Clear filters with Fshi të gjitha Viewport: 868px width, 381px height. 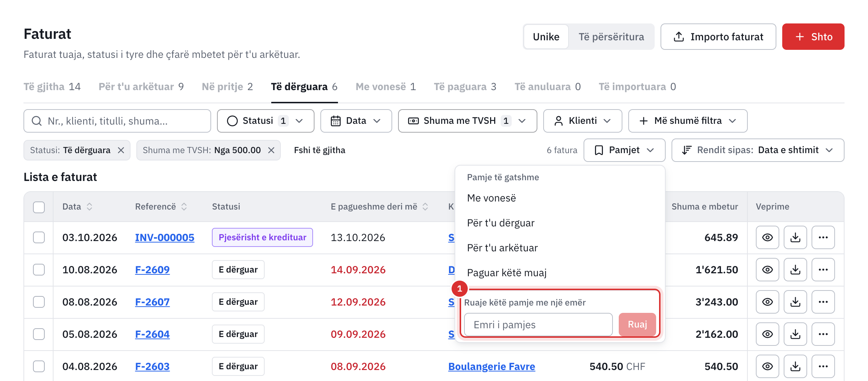(320, 150)
